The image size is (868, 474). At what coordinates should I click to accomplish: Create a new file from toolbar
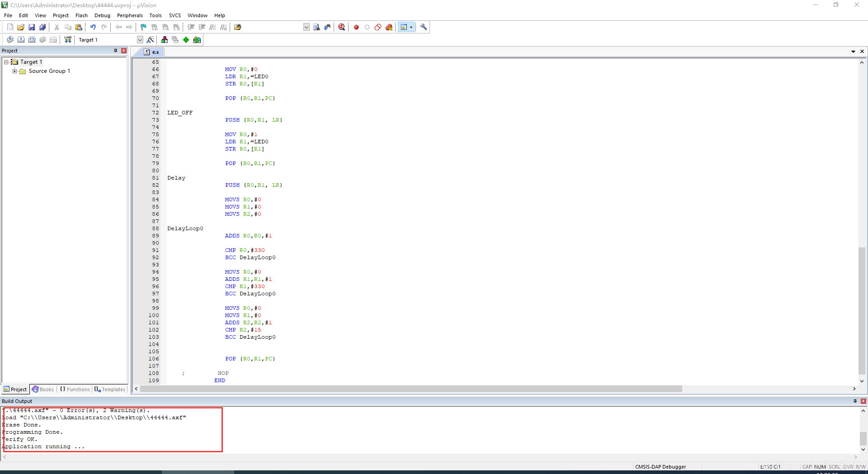tap(10, 27)
